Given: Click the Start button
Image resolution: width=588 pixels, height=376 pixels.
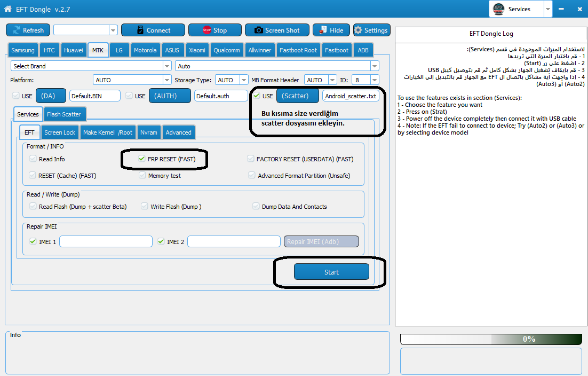Looking at the screenshot, I should point(331,272).
